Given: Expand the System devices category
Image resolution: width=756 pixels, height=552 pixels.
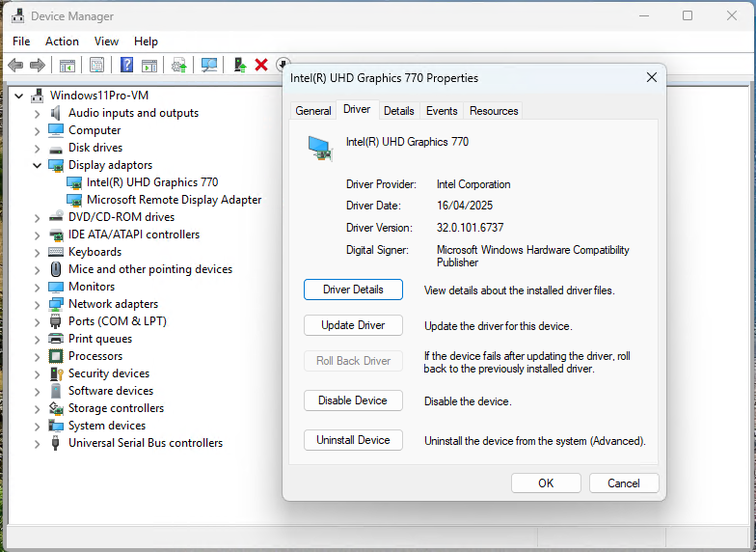Looking at the screenshot, I should (x=37, y=427).
